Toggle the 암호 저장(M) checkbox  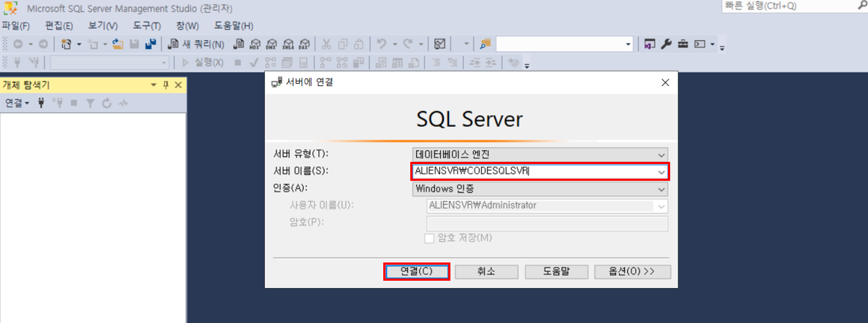pos(429,238)
